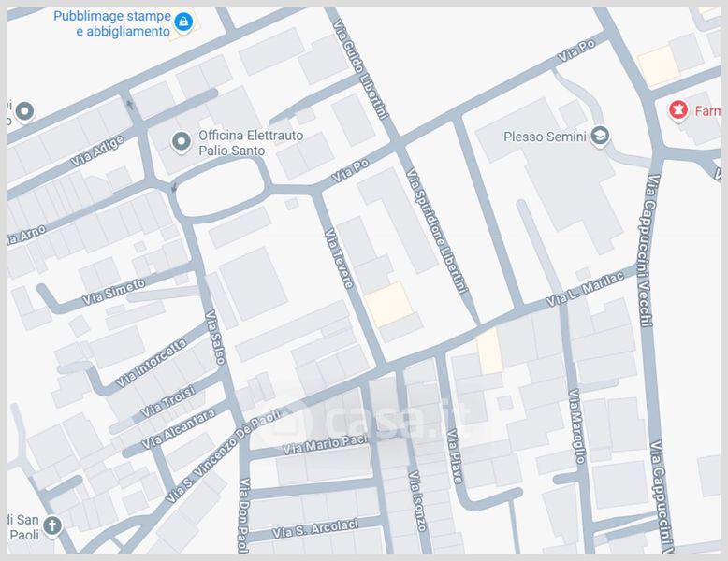This screenshot has height=561, width=728.
Task: Click the gray pin icon at left edge
Action: click(24, 112)
